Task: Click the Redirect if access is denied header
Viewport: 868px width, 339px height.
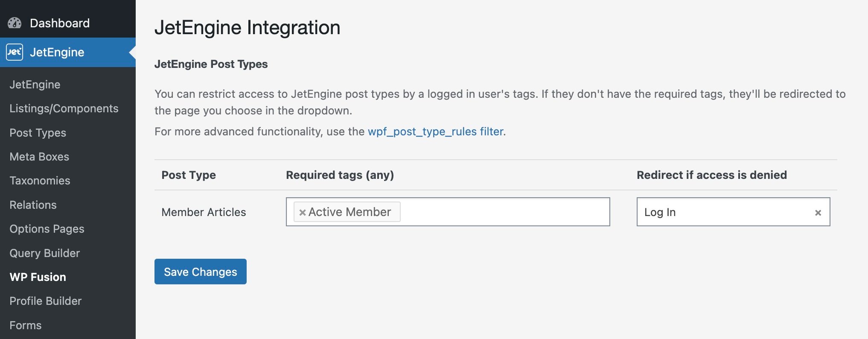Action: (x=712, y=175)
